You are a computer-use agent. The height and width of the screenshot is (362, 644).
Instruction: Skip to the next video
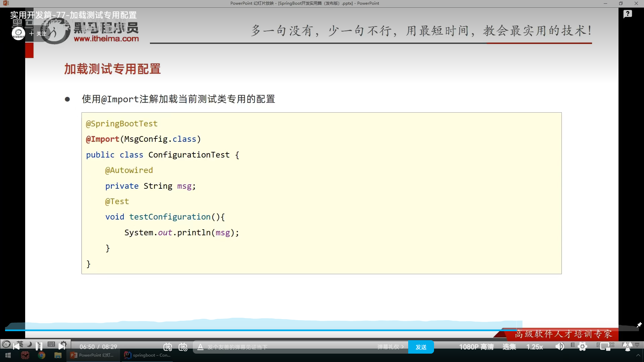pyautogui.click(x=62, y=346)
